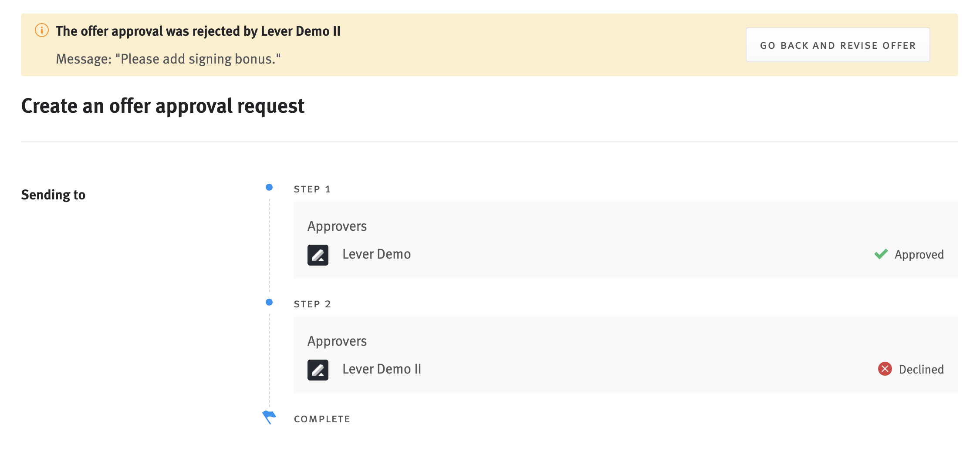Screen dimensions: 980x458
Task: Click the Declined status label for Lever Demo II
Action: (922, 370)
